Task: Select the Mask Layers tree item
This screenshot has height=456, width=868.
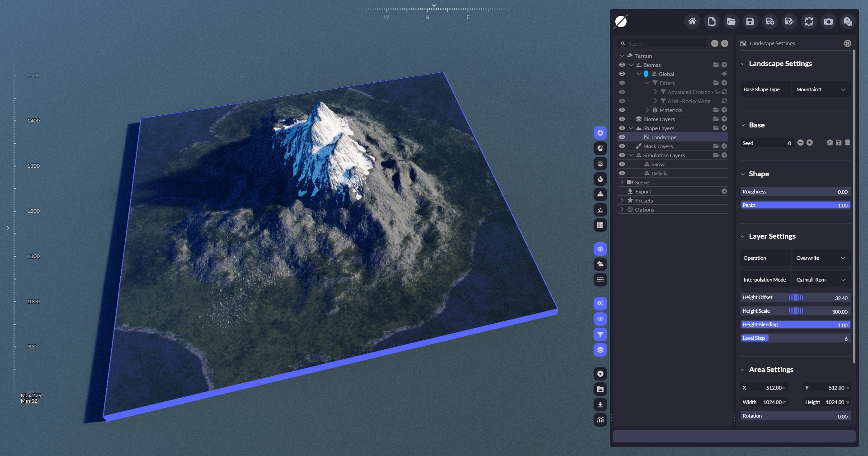Action: pyautogui.click(x=658, y=146)
